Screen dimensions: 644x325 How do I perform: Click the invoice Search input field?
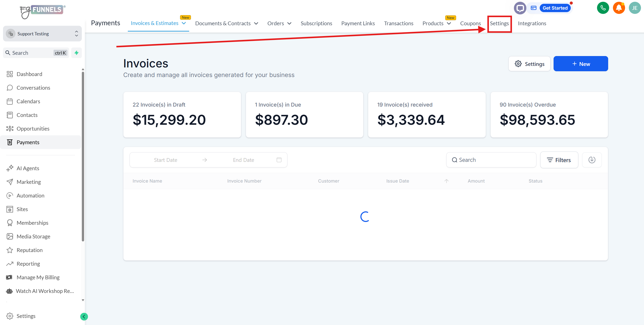(491, 160)
